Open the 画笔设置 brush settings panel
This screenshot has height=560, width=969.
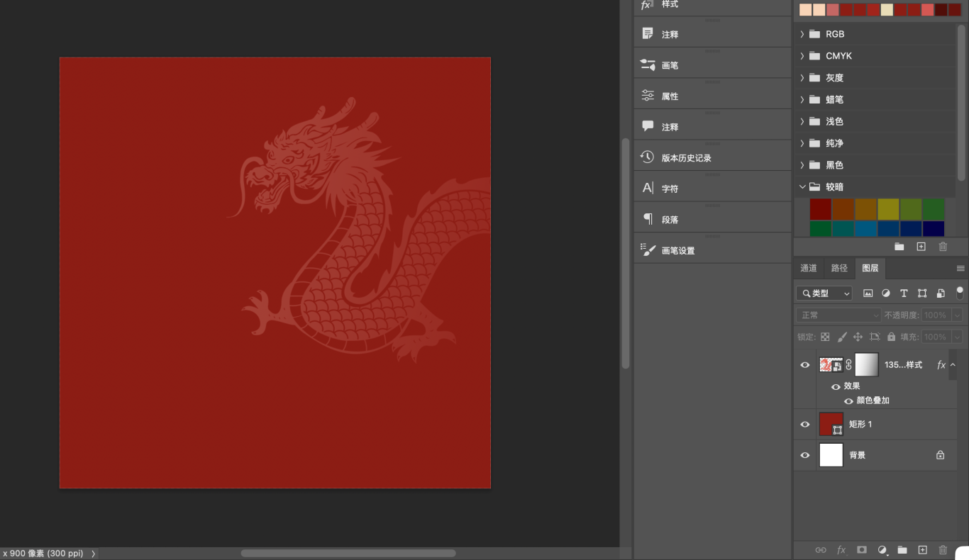point(647,250)
